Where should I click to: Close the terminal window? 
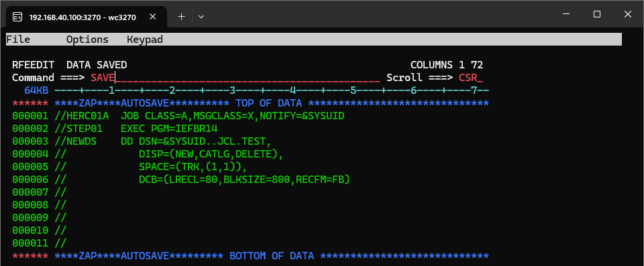point(628,14)
